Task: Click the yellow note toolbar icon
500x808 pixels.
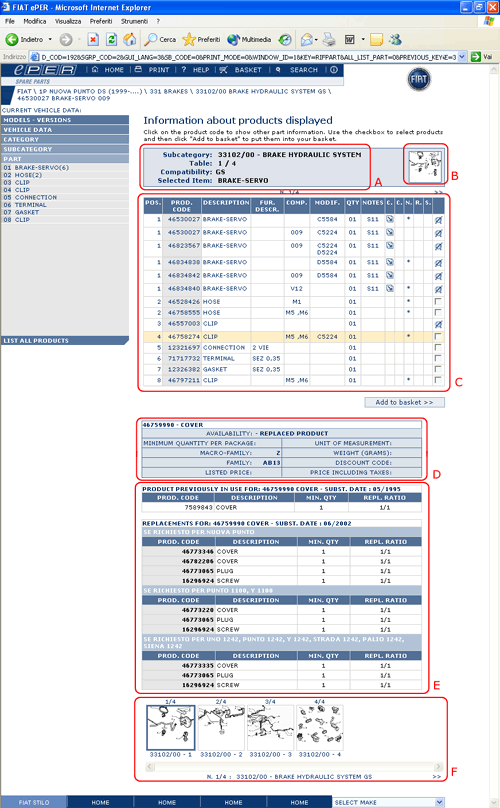Action: 376,40
